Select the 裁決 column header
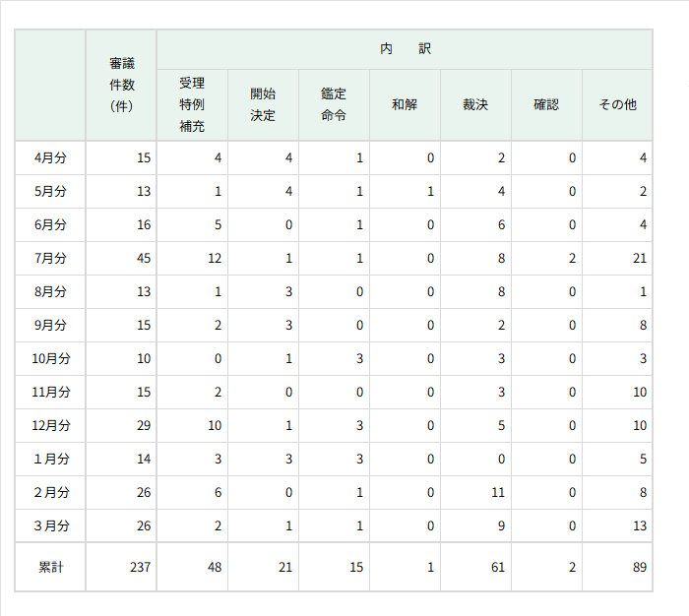 point(475,104)
